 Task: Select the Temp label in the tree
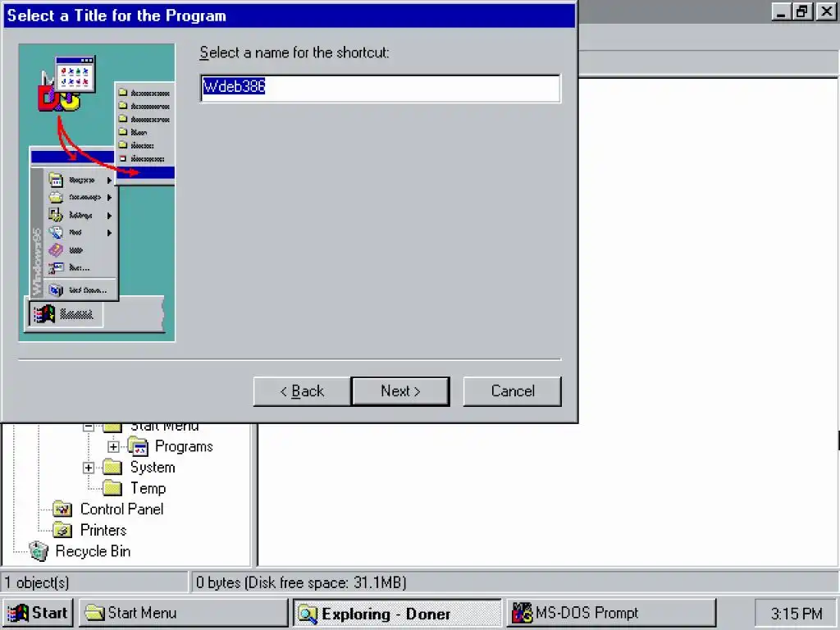coord(148,488)
